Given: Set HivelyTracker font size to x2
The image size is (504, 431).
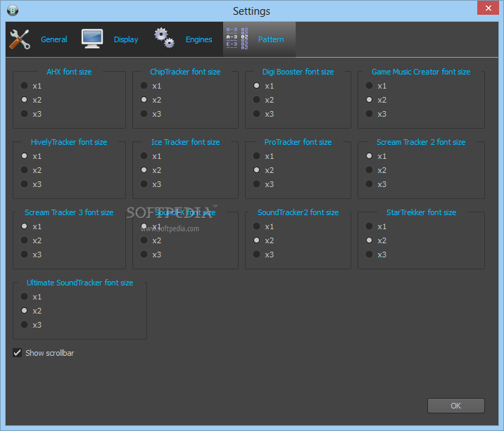Looking at the screenshot, I should (24, 170).
